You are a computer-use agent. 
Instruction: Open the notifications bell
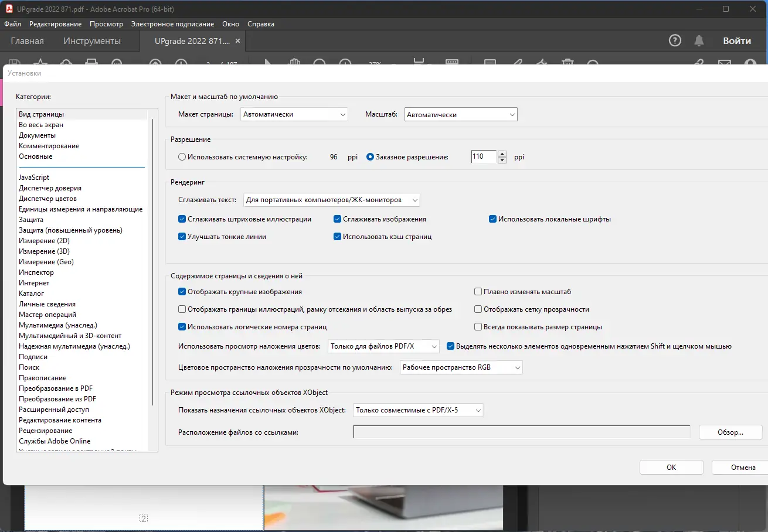(x=699, y=40)
